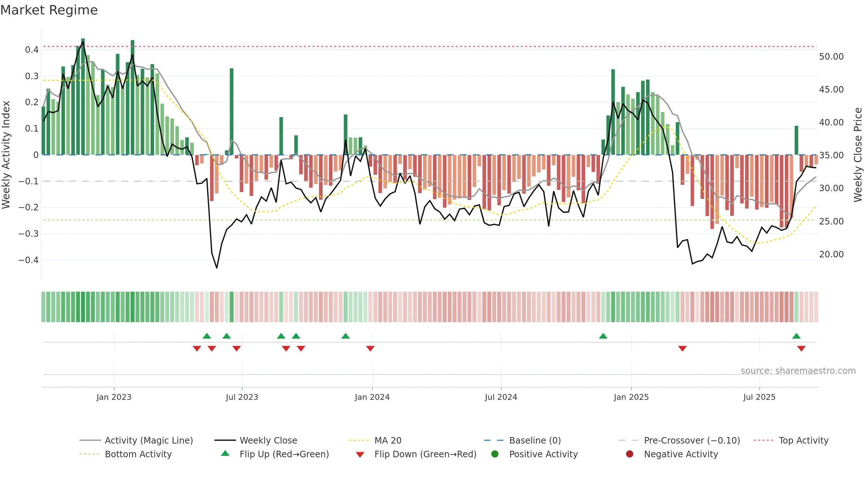Click the 0 activity axis tick
Screen dimensions: 868x488
coord(36,155)
